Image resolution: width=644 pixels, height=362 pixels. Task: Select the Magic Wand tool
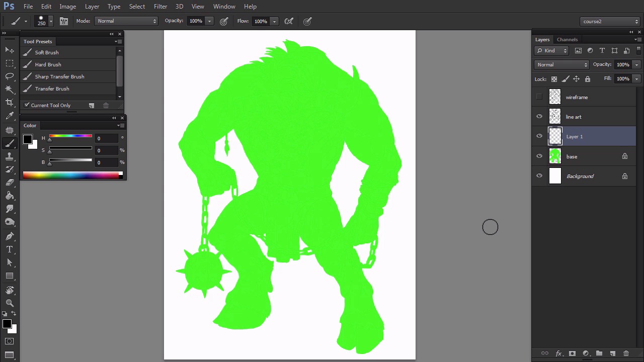coord(10,89)
